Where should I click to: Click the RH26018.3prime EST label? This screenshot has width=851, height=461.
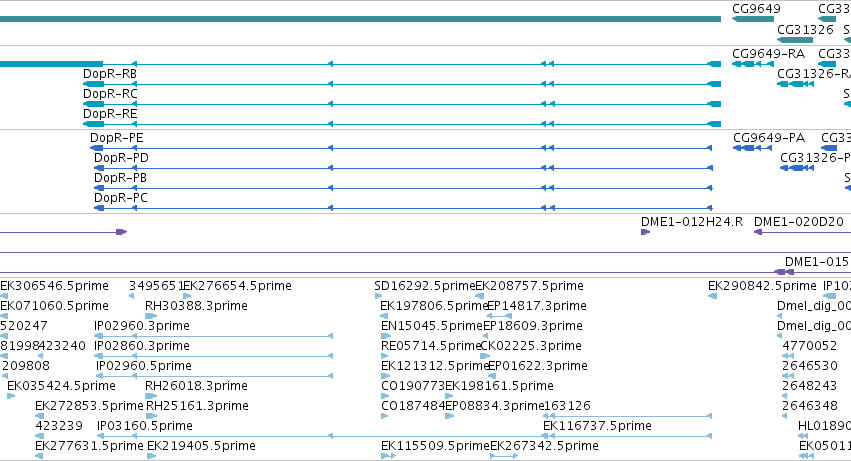[196, 387]
